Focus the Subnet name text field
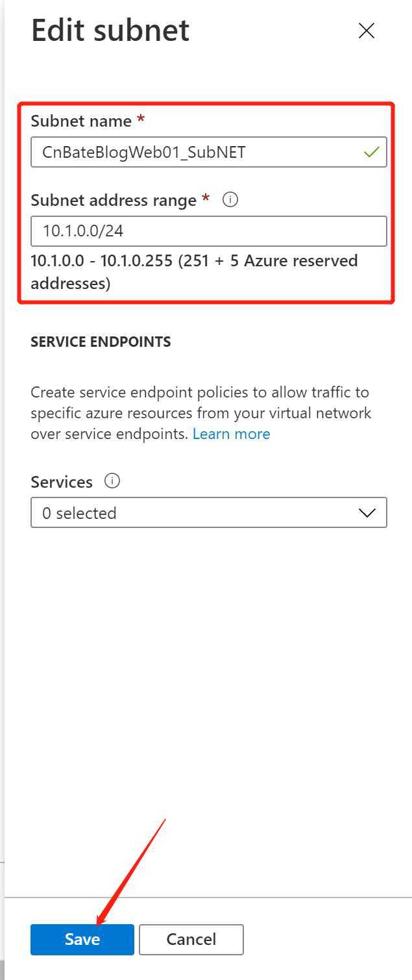Viewport: 412px width, 980px height. click(209, 152)
